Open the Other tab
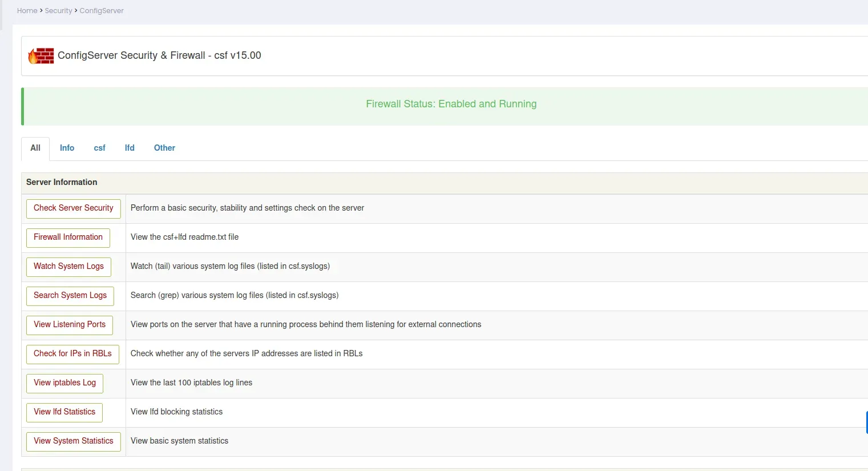Viewport: 868px width, 471px height. [x=164, y=148]
